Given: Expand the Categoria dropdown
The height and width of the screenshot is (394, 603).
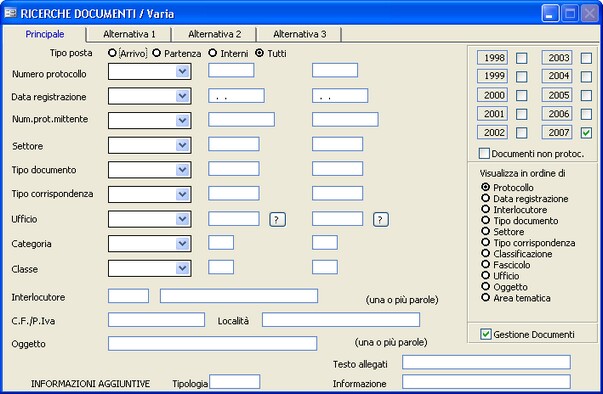Looking at the screenshot, I should pyautogui.click(x=183, y=244).
